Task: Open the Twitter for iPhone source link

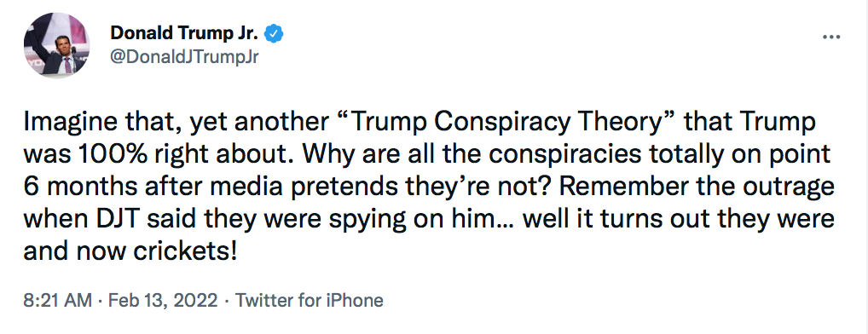Action: [310, 300]
